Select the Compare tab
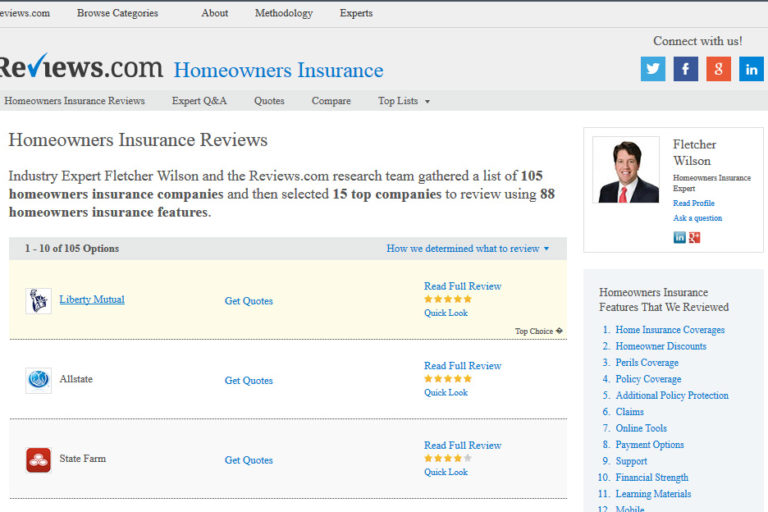768x512 pixels. (x=331, y=101)
